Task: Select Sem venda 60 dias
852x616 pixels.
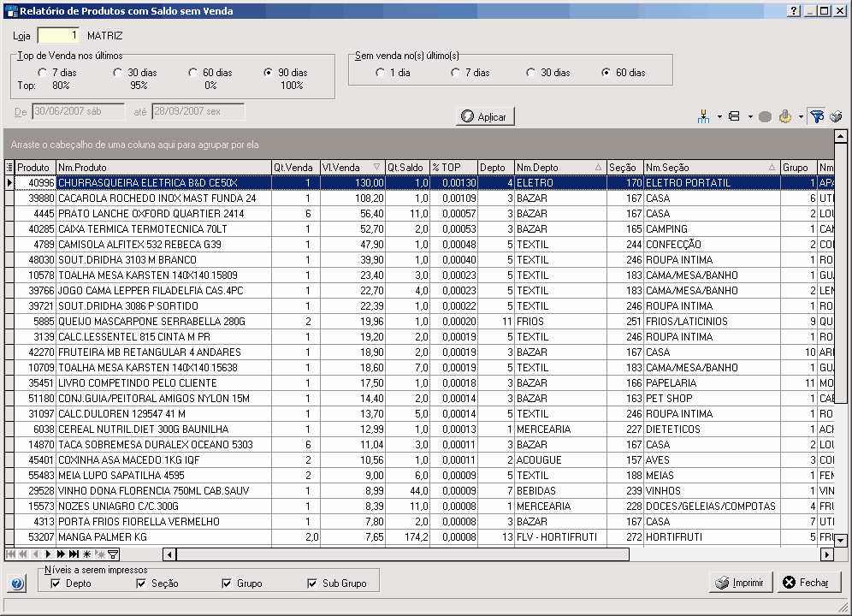Action: 606,73
